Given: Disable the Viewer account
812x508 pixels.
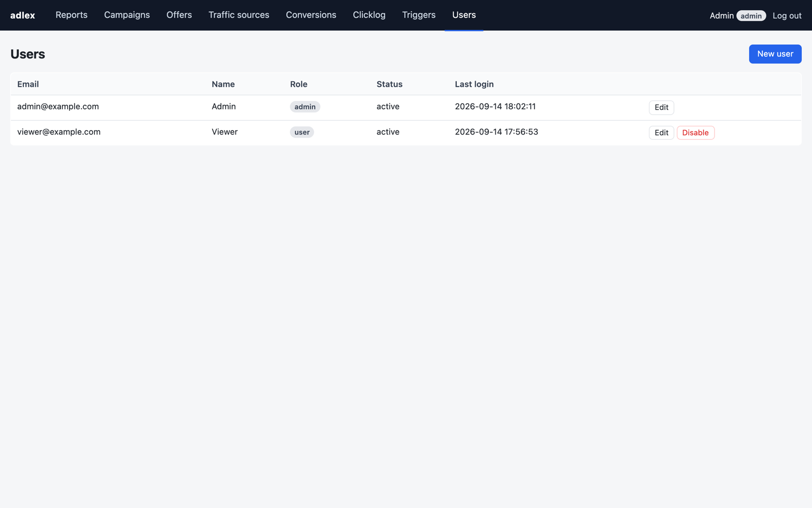Looking at the screenshot, I should (x=695, y=133).
